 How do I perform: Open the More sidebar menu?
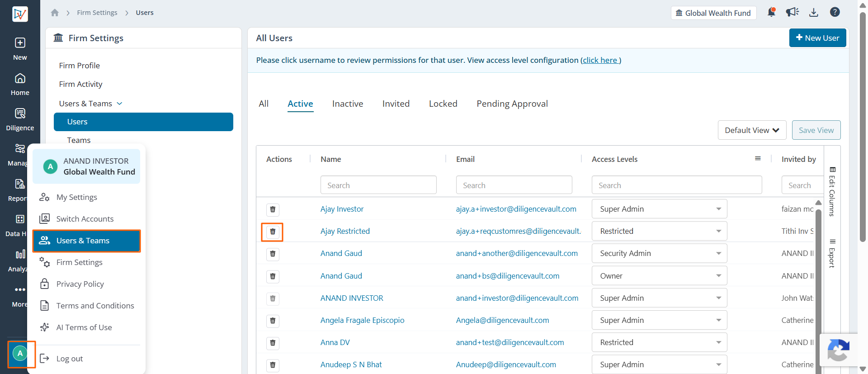click(20, 296)
